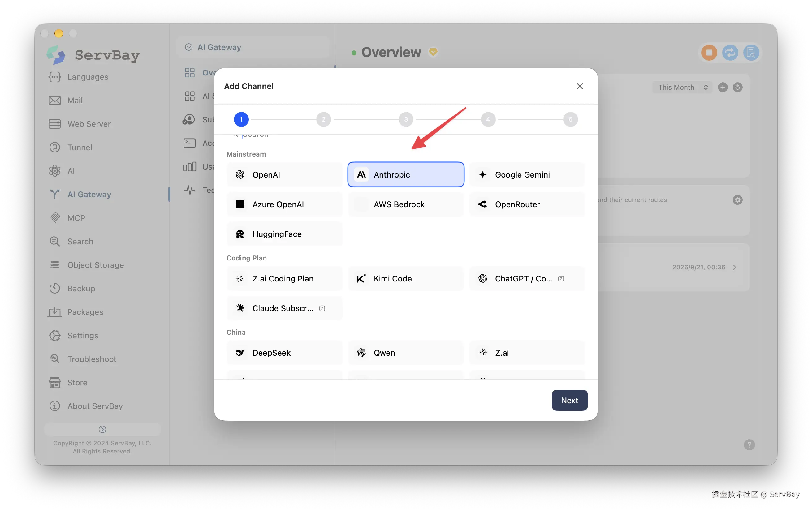The height and width of the screenshot is (511, 812).
Task: Click the Tunnel icon in the sidebar
Action: click(55, 147)
